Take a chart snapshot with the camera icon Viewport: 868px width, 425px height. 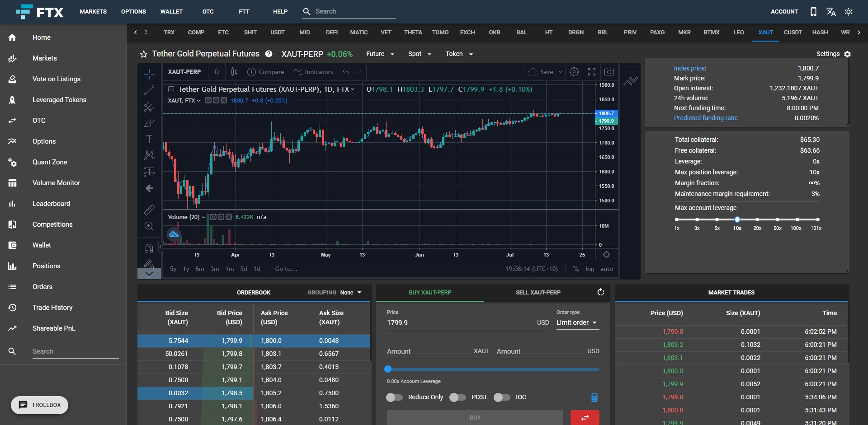click(609, 72)
